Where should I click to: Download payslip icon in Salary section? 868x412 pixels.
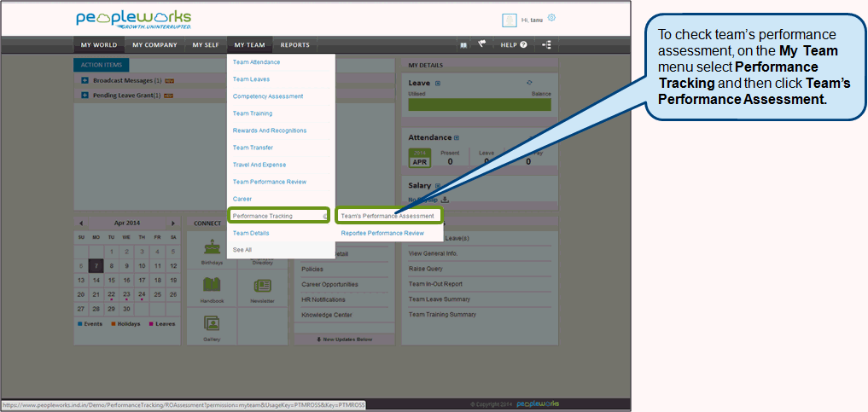tap(445, 200)
